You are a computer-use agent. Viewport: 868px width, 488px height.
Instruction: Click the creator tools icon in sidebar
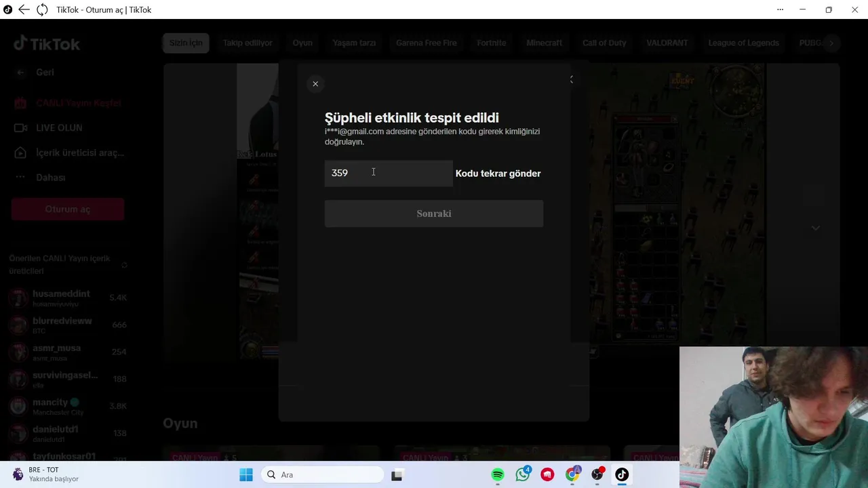[x=20, y=152]
